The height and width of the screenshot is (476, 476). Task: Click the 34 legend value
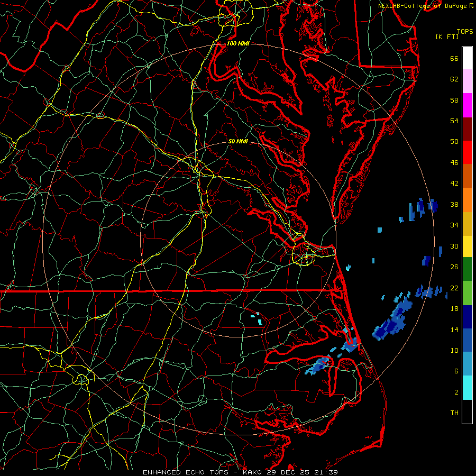click(454, 225)
